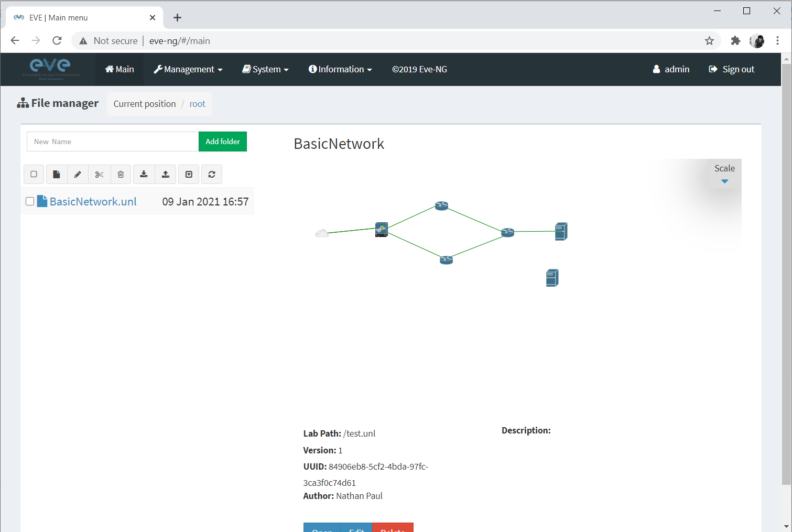Delete selected files using trash icon

click(x=121, y=174)
